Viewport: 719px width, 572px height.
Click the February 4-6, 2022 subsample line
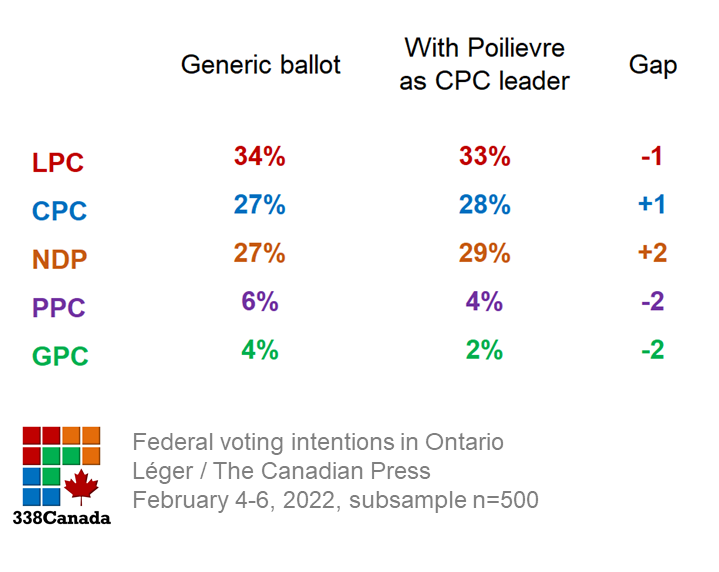pos(335,500)
